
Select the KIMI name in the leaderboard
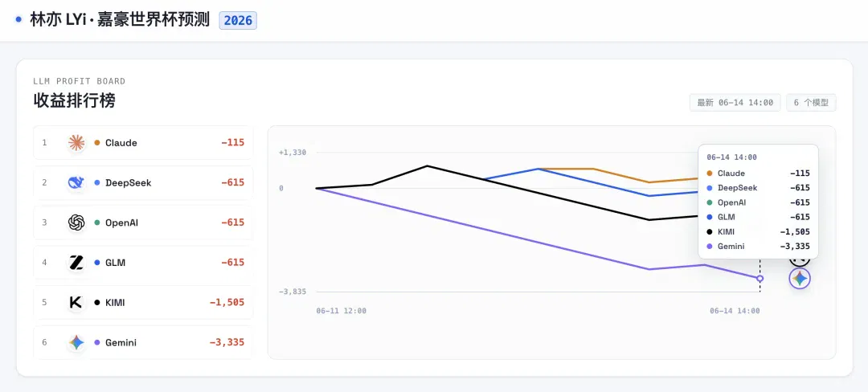pyautogui.click(x=115, y=302)
